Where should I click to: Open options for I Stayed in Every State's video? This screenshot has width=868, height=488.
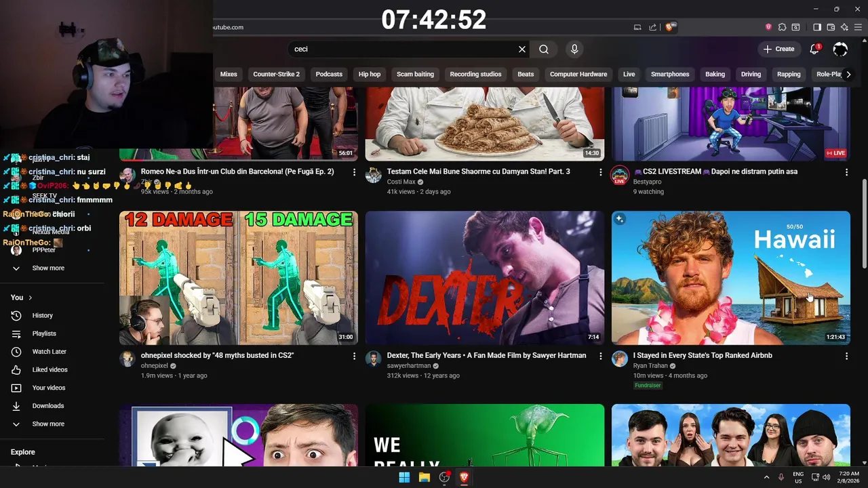pyautogui.click(x=846, y=356)
